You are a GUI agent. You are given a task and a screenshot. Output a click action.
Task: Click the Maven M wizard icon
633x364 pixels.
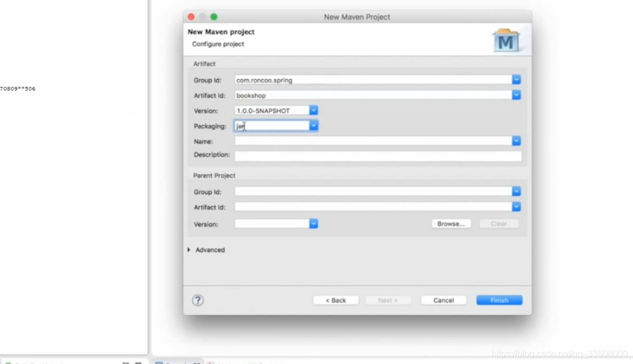point(506,40)
